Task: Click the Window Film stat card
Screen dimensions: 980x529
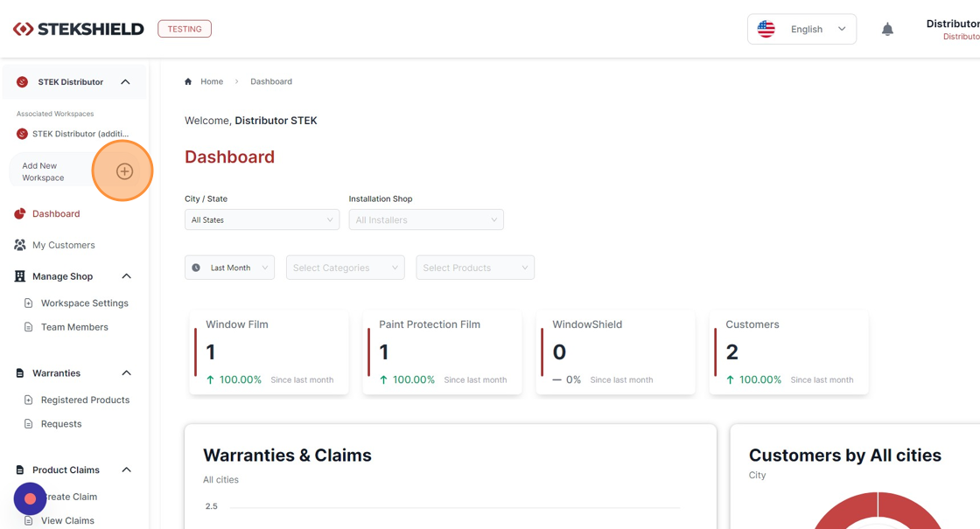Action: coord(269,352)
